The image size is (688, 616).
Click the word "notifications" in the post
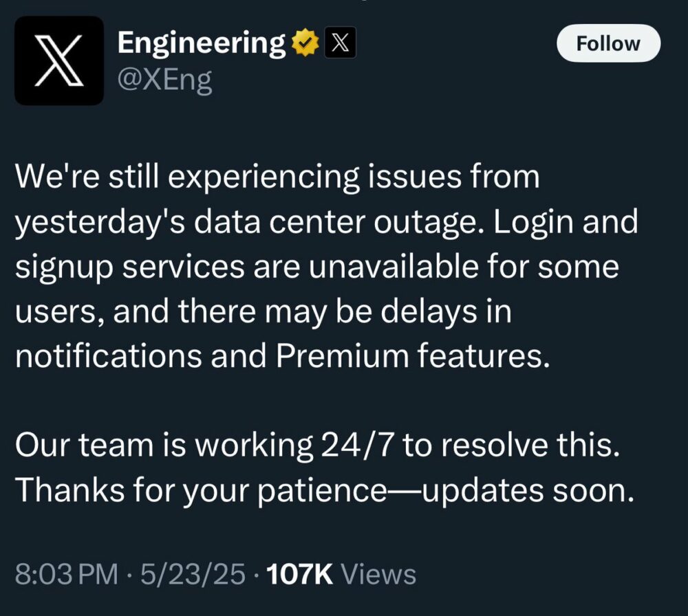(109, 355)
